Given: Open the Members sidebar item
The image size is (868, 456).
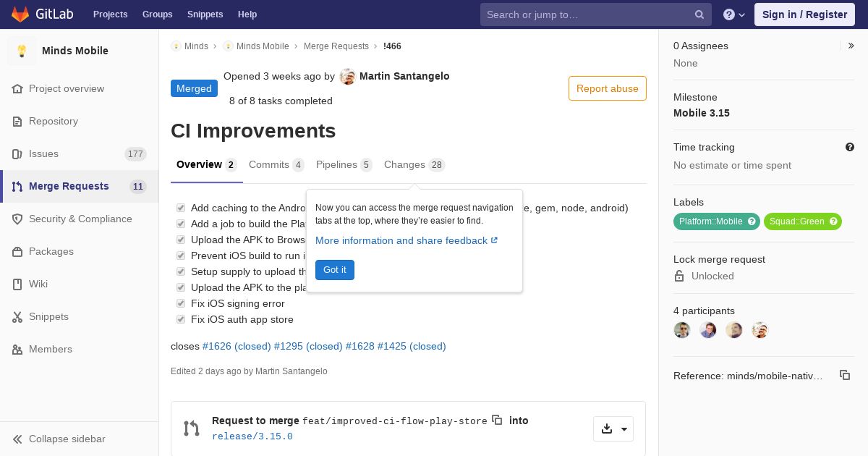Looking at the screenshot, I should 80,349.
